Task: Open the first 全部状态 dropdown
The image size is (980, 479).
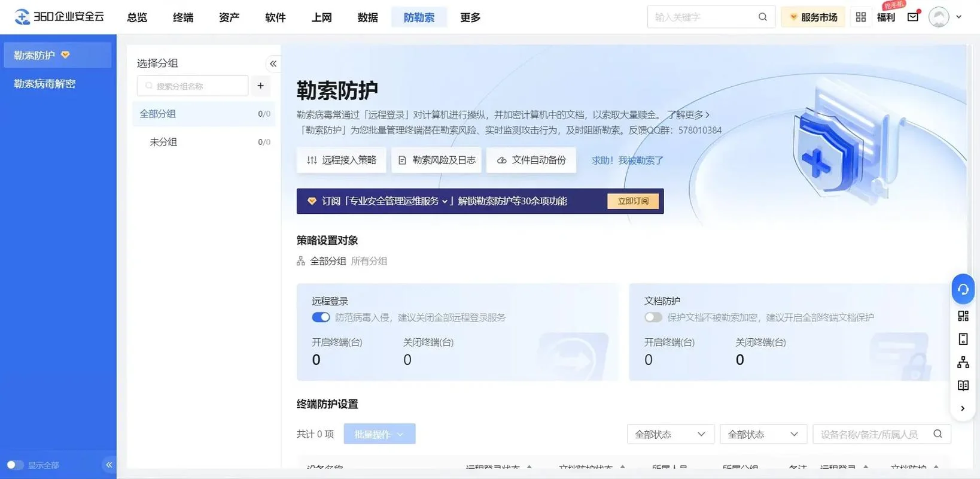Action: point(671,434)
